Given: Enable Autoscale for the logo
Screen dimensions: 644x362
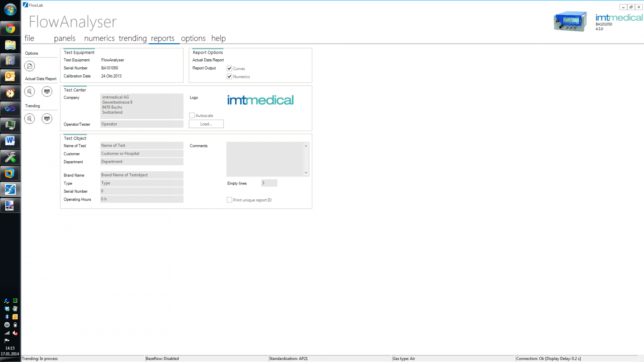Looking at the screenshot, I should tap(192, 115).
